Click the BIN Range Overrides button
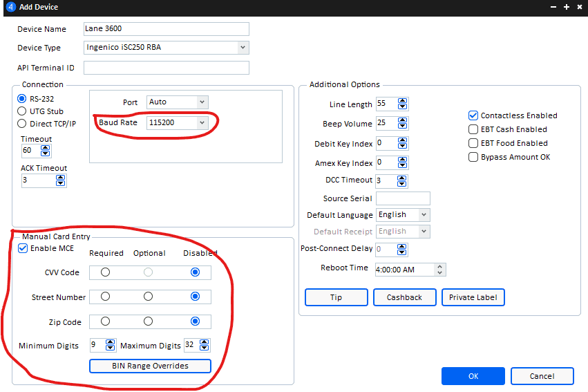588x392 pixels. (x=149, y=366)
